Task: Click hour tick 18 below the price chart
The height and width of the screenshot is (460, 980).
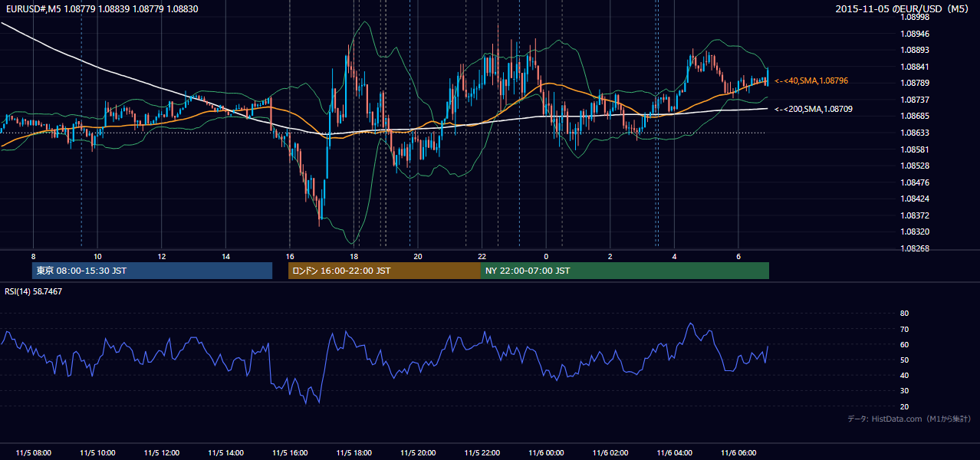Action: tap(354, 256)
